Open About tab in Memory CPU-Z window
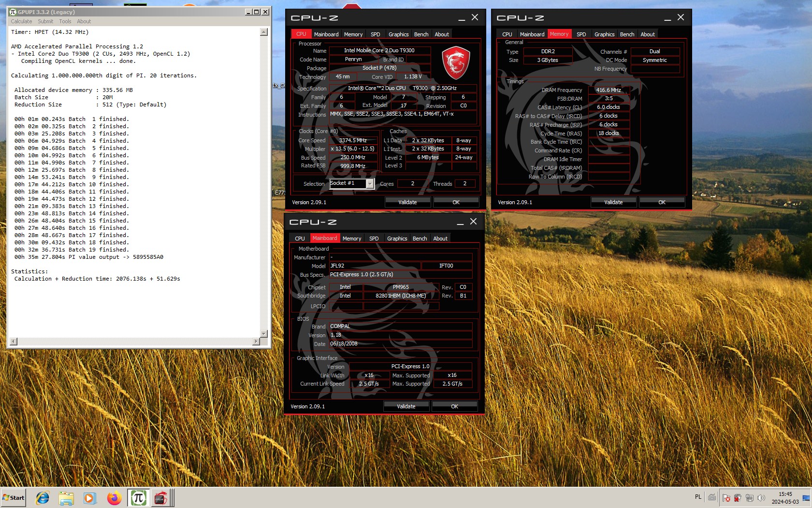The height and width of the screenshot is (508, 812). (648, 34)
